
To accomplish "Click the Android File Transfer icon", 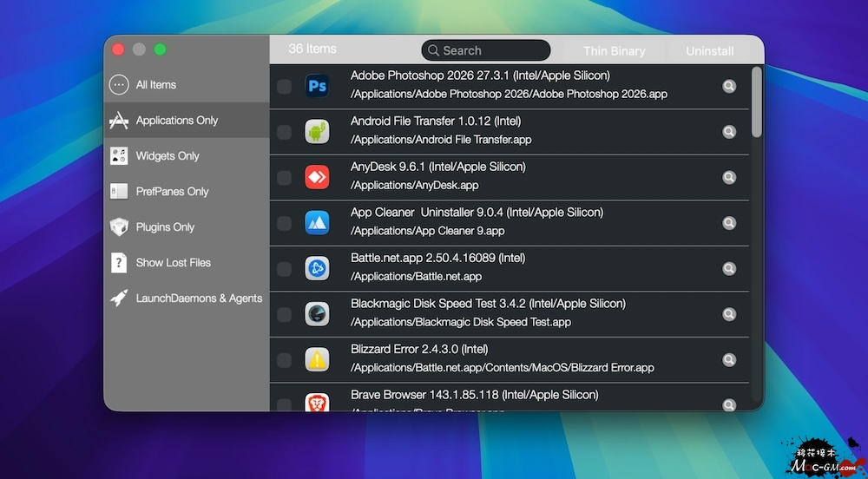I will (x=317, y=132).
